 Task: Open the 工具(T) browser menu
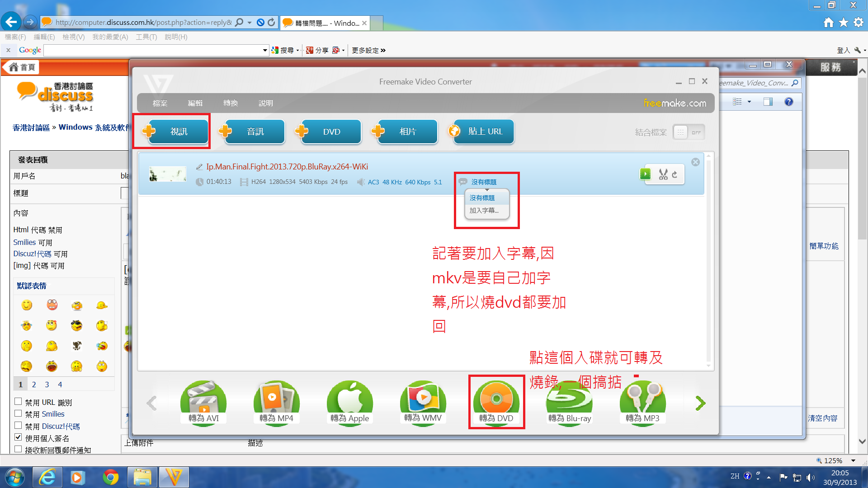(146, 37)
